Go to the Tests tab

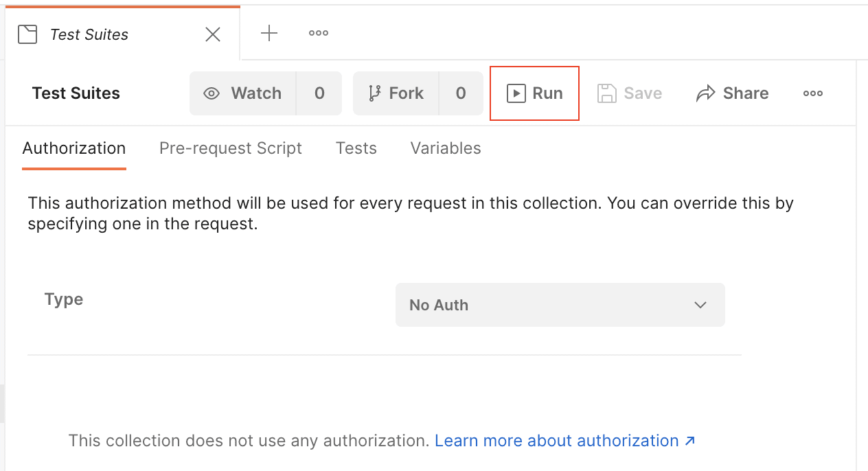[x=356, y=148]
